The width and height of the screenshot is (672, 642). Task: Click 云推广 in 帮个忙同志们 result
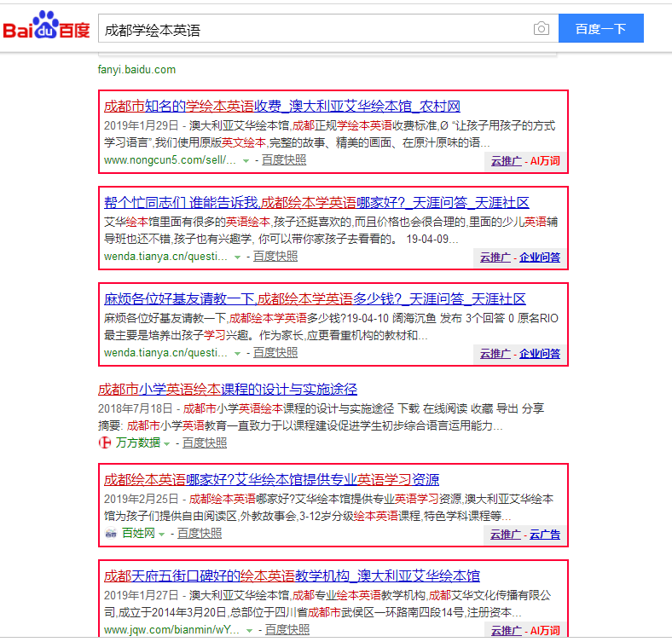(495, 257)
